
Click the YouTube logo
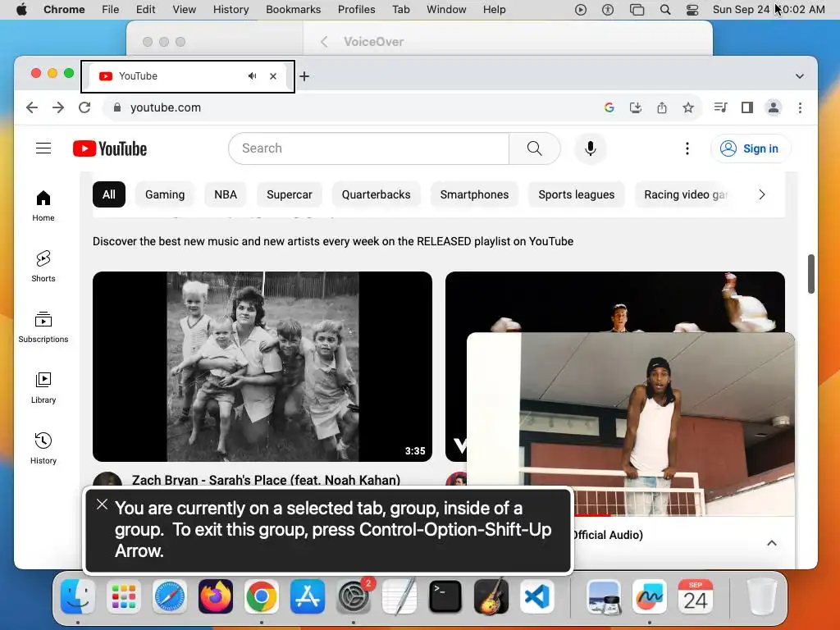pyautogui.click(x=110, y=148)
